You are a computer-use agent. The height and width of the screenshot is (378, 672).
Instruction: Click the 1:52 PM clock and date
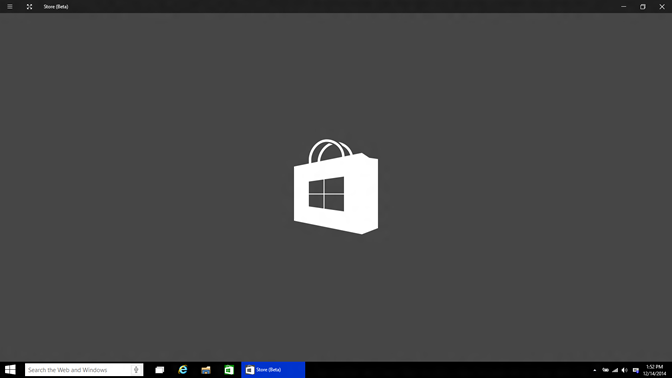point(654,370)
